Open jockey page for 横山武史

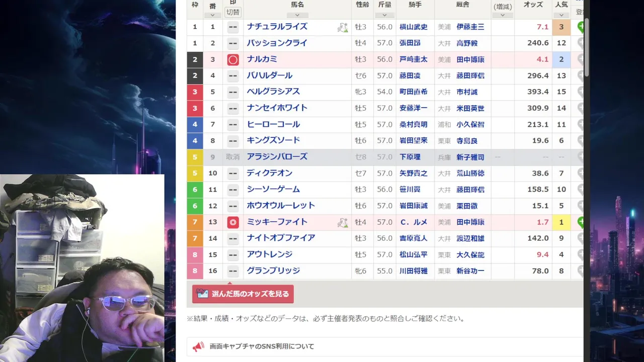click(x=413, y=27)
